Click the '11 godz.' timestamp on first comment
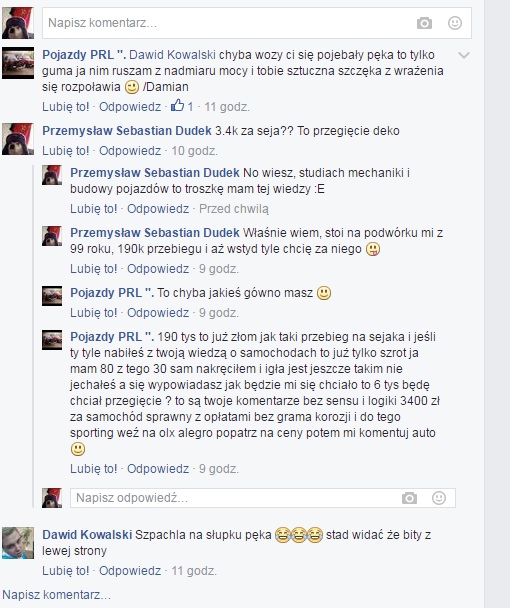Screen dimensions: 510x608 click(x=227, y=107)
